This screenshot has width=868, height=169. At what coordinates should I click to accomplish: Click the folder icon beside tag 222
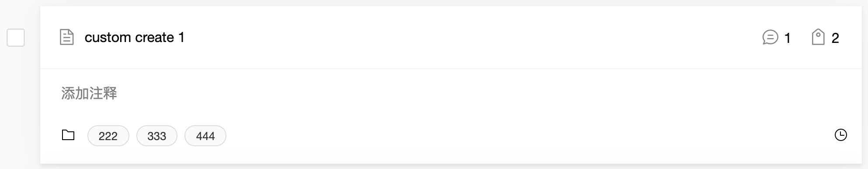click(68, 135)
